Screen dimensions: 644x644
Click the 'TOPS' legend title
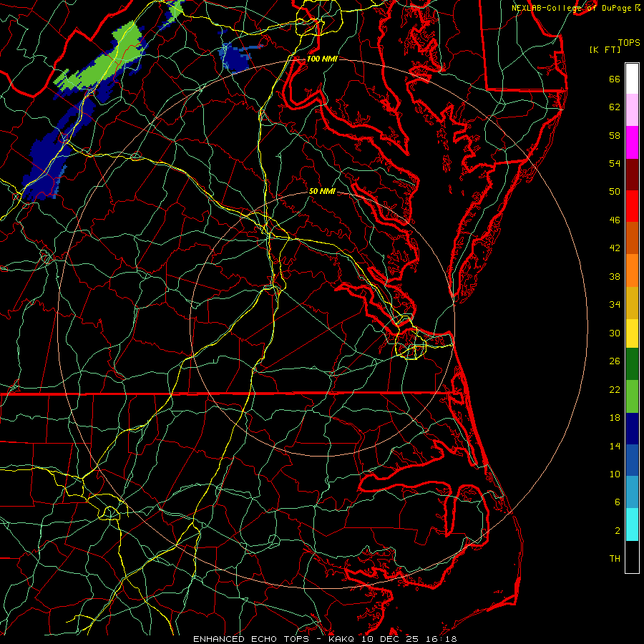click(629, 42)
